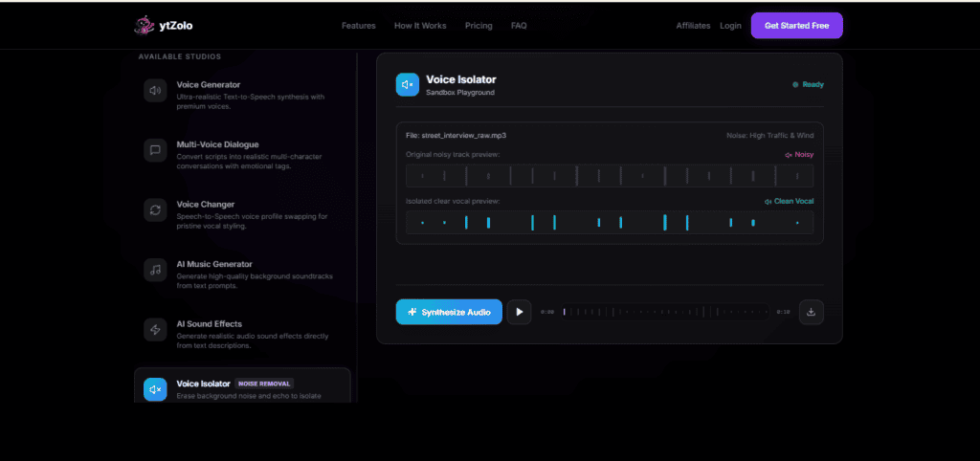980x461 pixels.
Task: Open the Voice Isolator studio title
Action: (x=204, y=384)
